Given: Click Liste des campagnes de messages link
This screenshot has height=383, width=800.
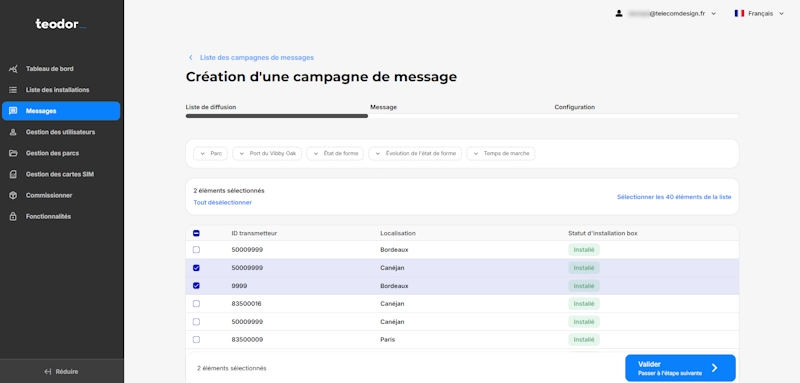Looking at the screenshot, I should click(x=257, y=58).
